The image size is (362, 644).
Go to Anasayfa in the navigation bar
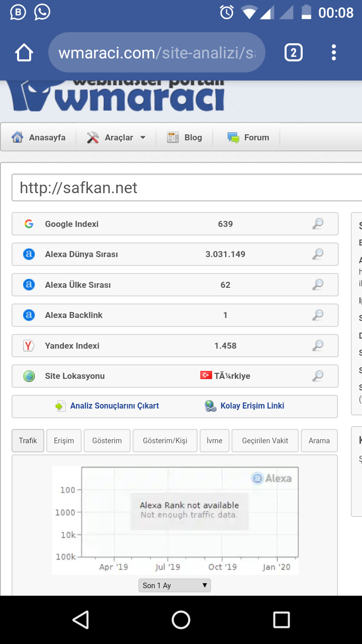click(x=39, y=137)
